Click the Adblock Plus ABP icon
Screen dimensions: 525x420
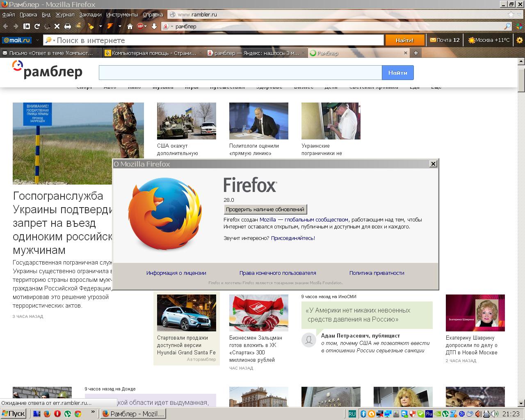141,26
